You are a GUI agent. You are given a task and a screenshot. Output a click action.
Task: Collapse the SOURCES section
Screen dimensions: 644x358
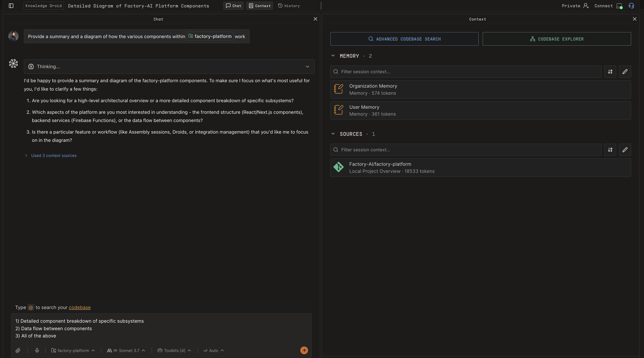click(x=333, y=134)
